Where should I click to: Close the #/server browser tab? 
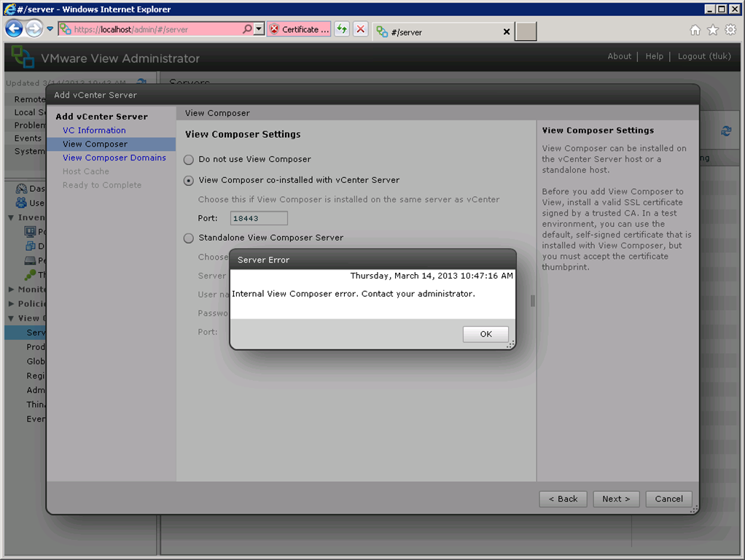point(507,32)
